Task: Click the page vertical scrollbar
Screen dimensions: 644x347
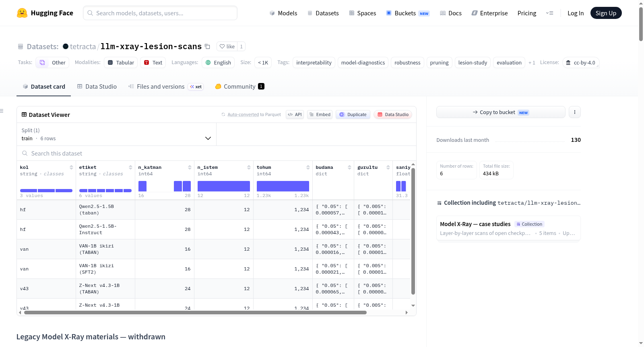Action: (x=641, y=24)
